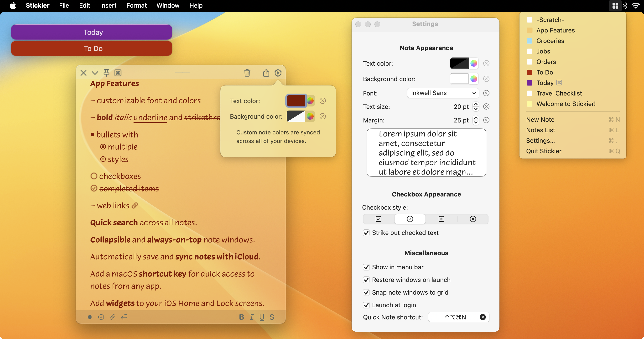Toggle Show in menu bar checkbox
This screenshot has height=339, width=644.
point(366,267)
